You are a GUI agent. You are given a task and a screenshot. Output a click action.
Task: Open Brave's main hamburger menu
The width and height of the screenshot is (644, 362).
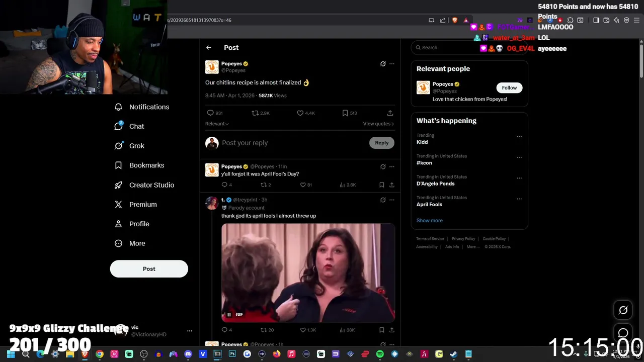[x=636, y=20]
